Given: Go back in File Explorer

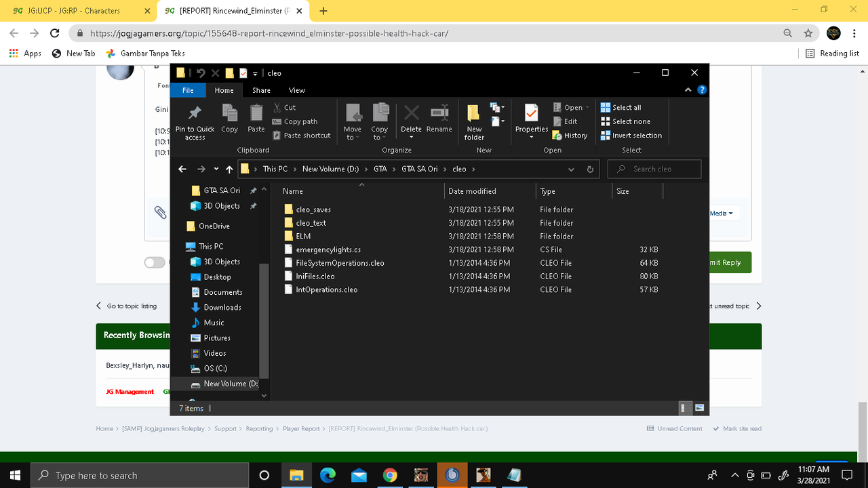Looking at the screenshot, I should click(182, 169).
